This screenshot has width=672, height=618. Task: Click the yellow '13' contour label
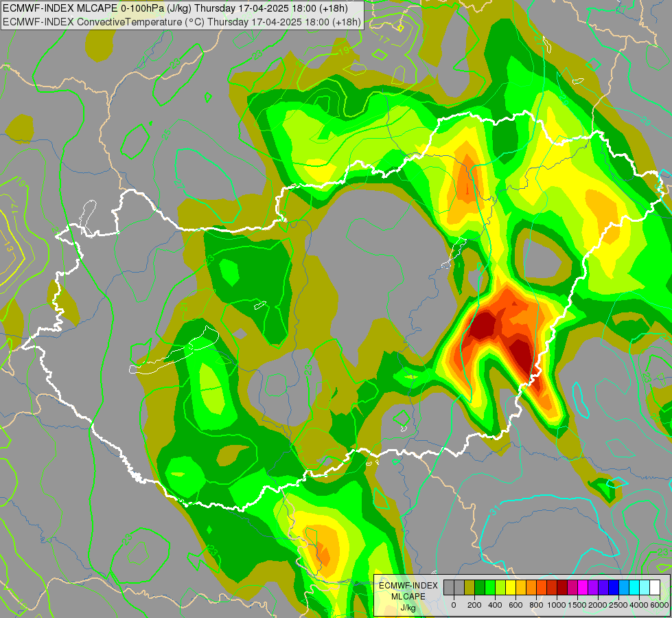coord(8,247)
